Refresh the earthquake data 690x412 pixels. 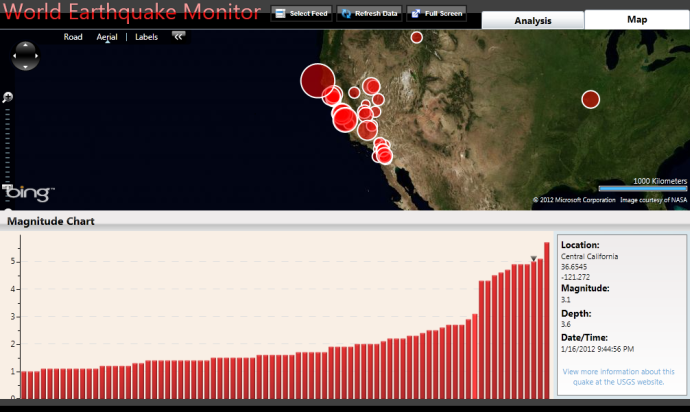pos(369,14)
